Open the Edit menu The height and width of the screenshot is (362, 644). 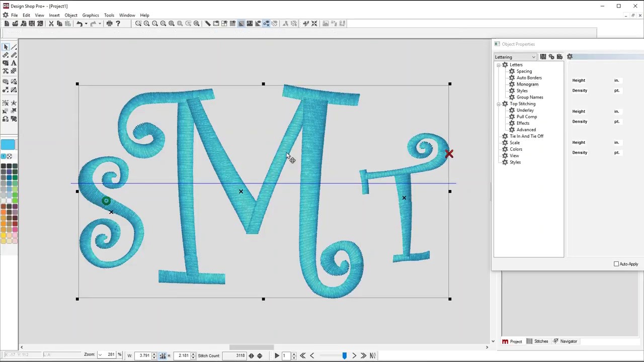(26, 15)
